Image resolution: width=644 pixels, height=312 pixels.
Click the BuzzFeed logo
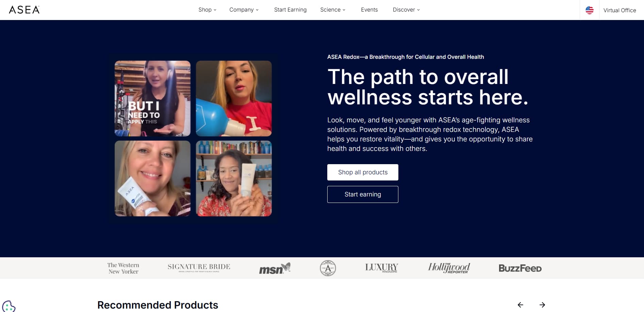(520, 268)
